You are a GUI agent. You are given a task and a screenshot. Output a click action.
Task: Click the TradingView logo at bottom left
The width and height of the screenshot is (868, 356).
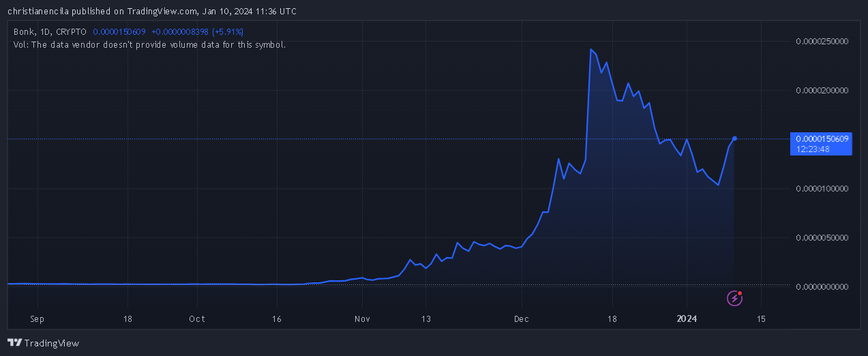43,343
